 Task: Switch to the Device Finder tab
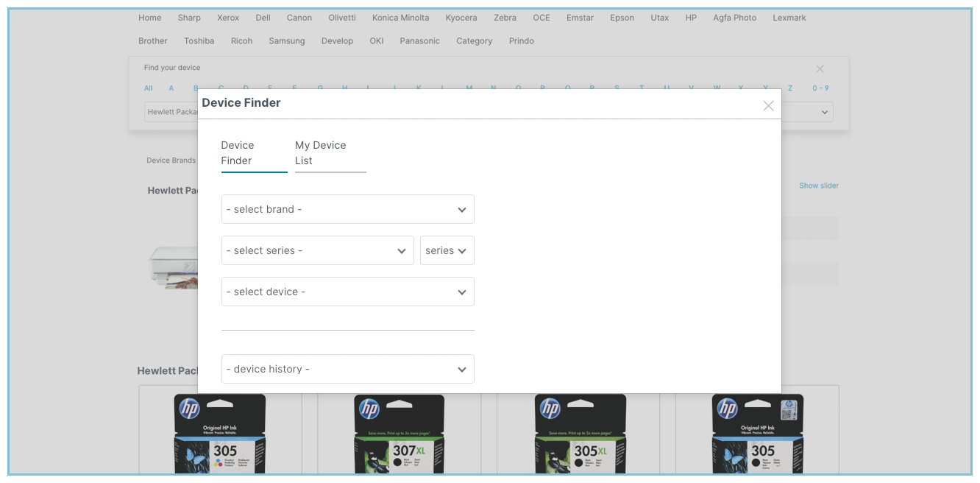(x=254, y=153)
